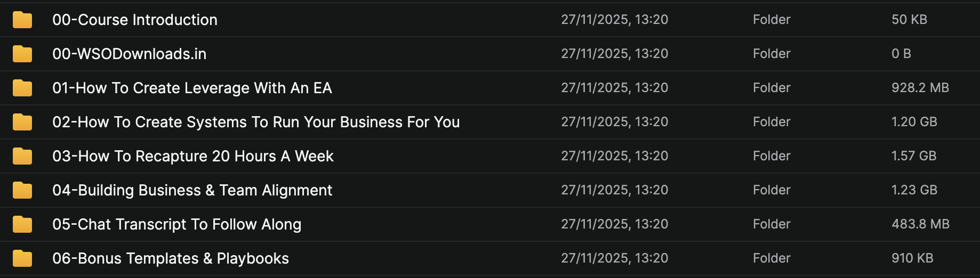980x278 pixels.
Task: Open 01-How To Create Leverage With An EA
Action: pyautogui.click(x=192, y=88)
